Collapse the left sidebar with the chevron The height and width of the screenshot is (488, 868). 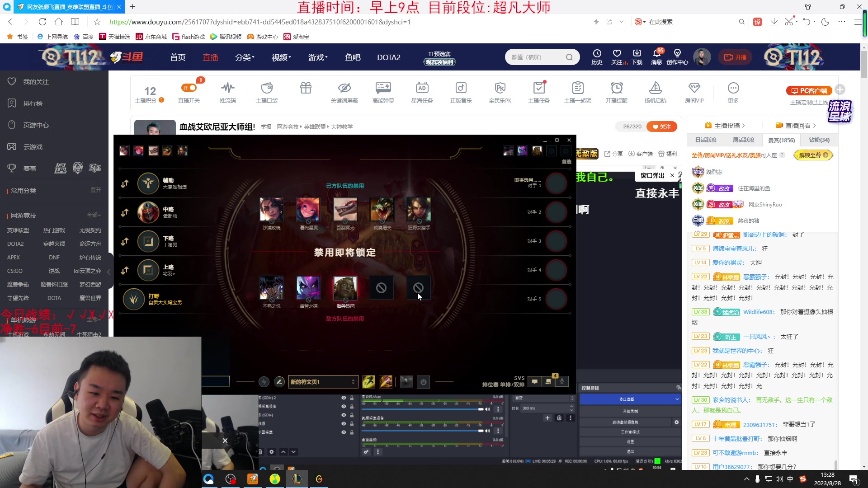pos(108,272)
